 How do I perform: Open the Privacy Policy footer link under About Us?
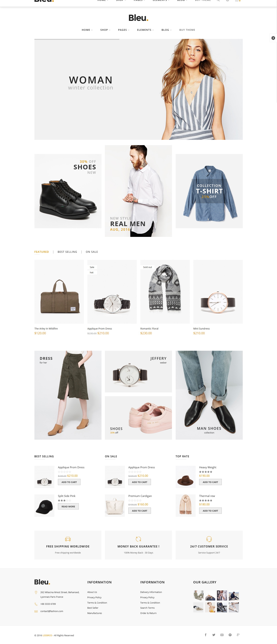[x=94, y=597]
